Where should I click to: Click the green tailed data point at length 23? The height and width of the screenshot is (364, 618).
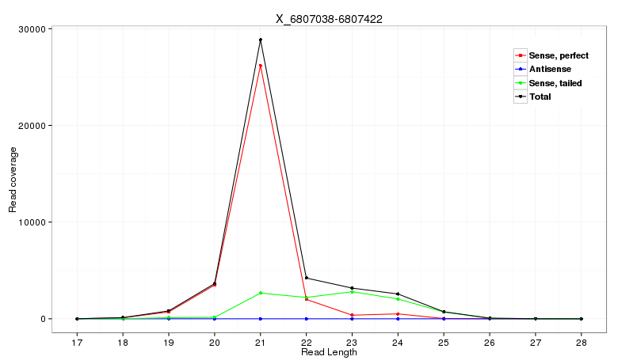[x=353, y=291]
